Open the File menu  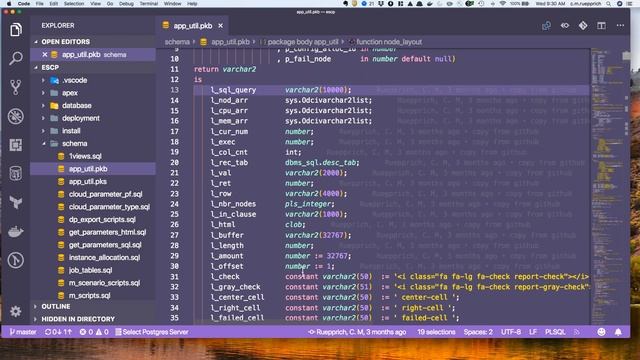(x=40, y=3)
